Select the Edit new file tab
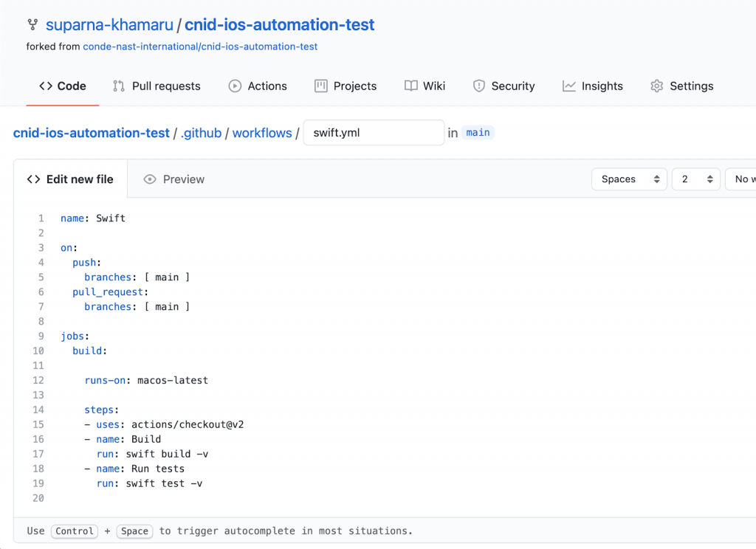The width and height of the screenshot is (756, 549). pos(70,179)
